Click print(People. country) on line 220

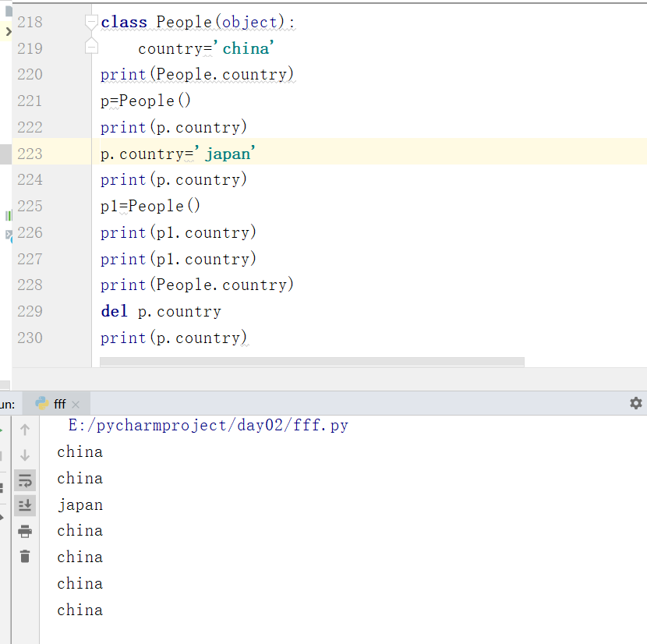click(197, 74)
